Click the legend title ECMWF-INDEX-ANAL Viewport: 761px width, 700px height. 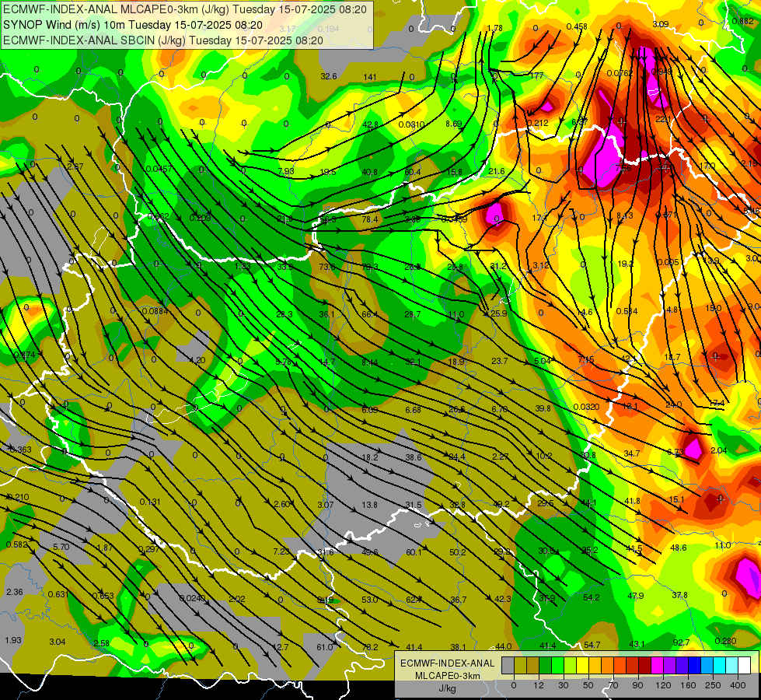tap(447, 663)
